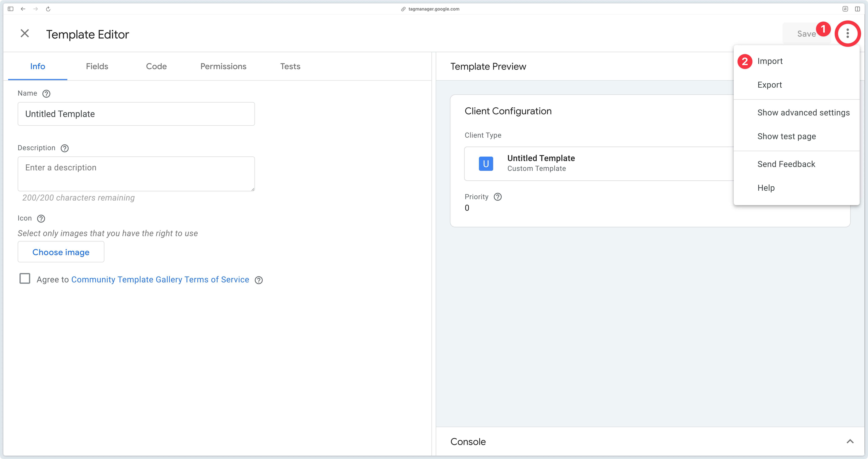Check the Agree to Terms of Service checkbox
The width and height of the screenshot is (868, 459).
click(x=25, y=279)
